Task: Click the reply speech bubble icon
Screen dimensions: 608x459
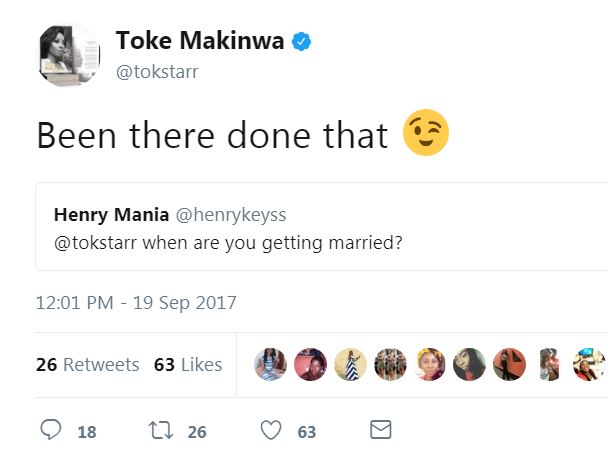Action: point(52,430)
